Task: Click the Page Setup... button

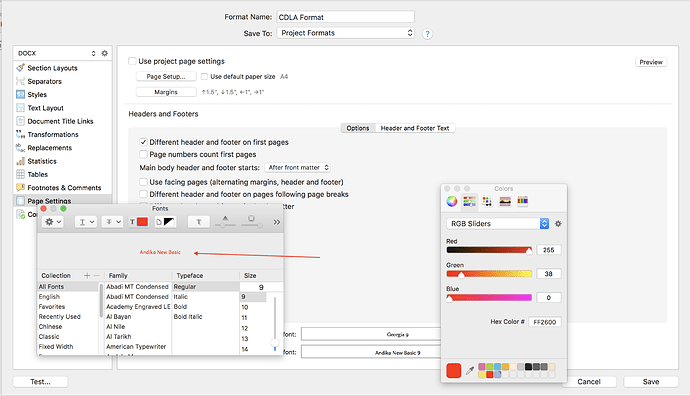Action: (166, 77)
